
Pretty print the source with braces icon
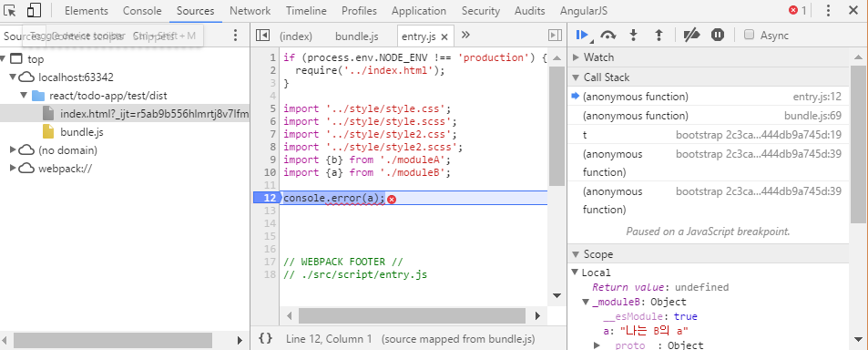pos(265,338)
